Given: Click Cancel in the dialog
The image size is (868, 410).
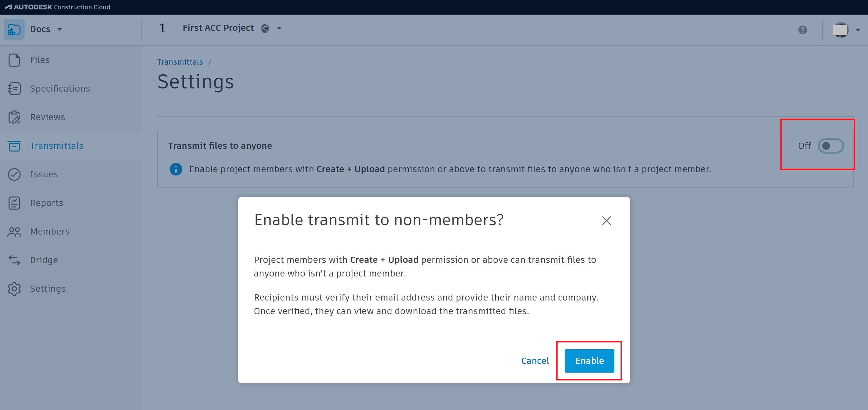Looking at the screenshot, I should pos(535,361).
